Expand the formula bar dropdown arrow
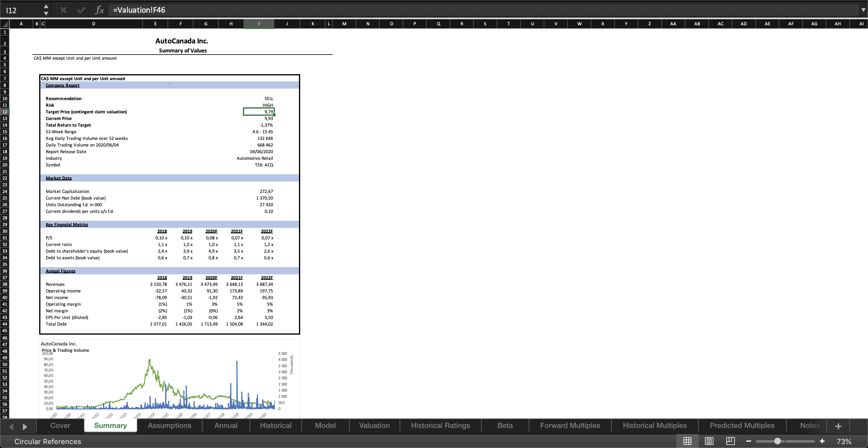Viewport: 868px width, 448px height. (863, 10)
